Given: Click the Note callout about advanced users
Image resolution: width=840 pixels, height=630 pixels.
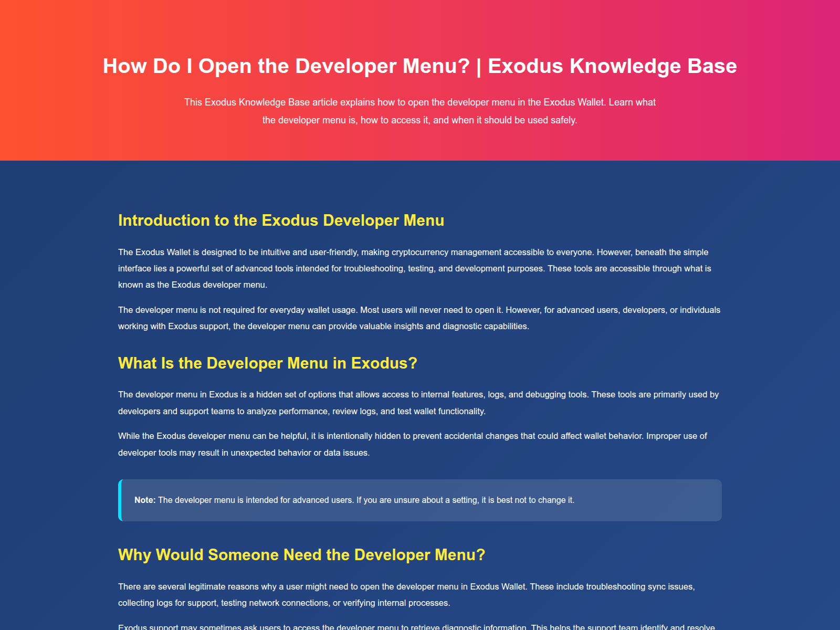Looking at the screenshot, I should pyautogui.click(x=420, y=500).
